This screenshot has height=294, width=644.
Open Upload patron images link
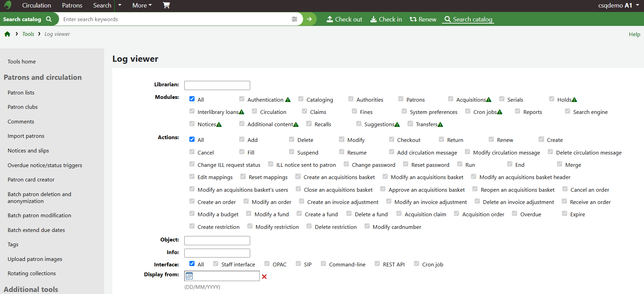click(35, 259)
